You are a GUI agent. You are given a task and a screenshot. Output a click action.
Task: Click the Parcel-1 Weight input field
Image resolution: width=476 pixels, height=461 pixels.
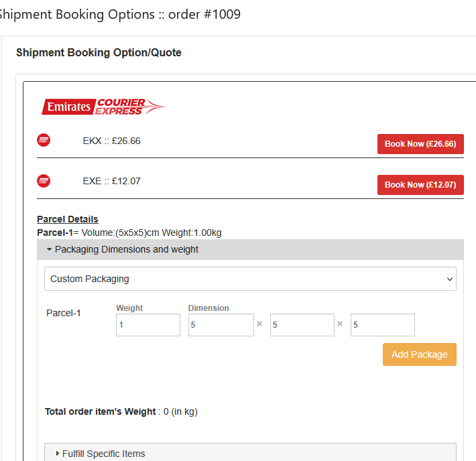pos(148,325)
